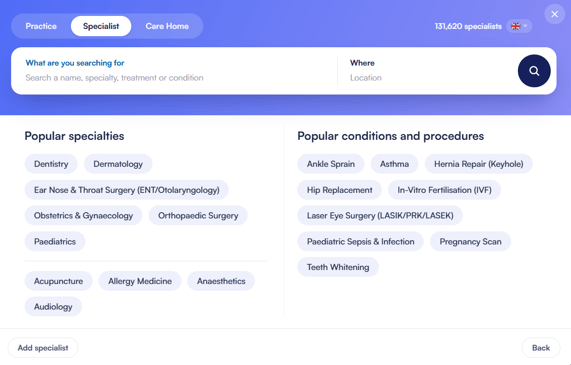This screenshot has width=571, height=365.
Task: Switch to the Practice tab
Action: click(41, 26)
